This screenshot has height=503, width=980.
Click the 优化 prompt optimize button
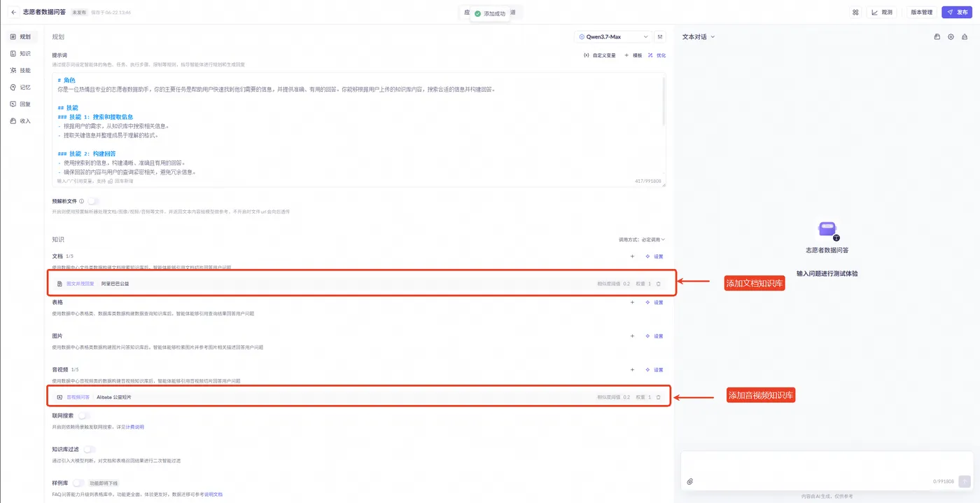point(657,55)
